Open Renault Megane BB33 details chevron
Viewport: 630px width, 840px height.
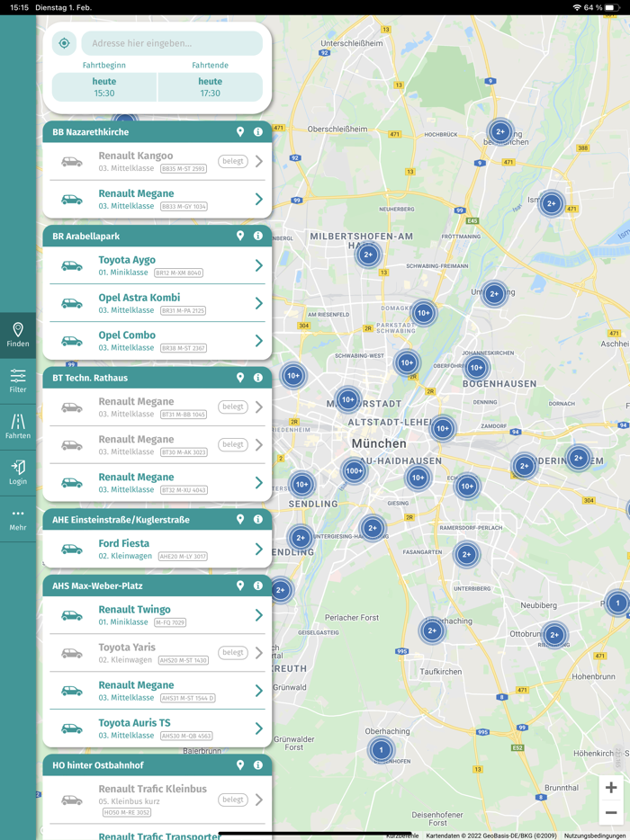coord(259,200)
